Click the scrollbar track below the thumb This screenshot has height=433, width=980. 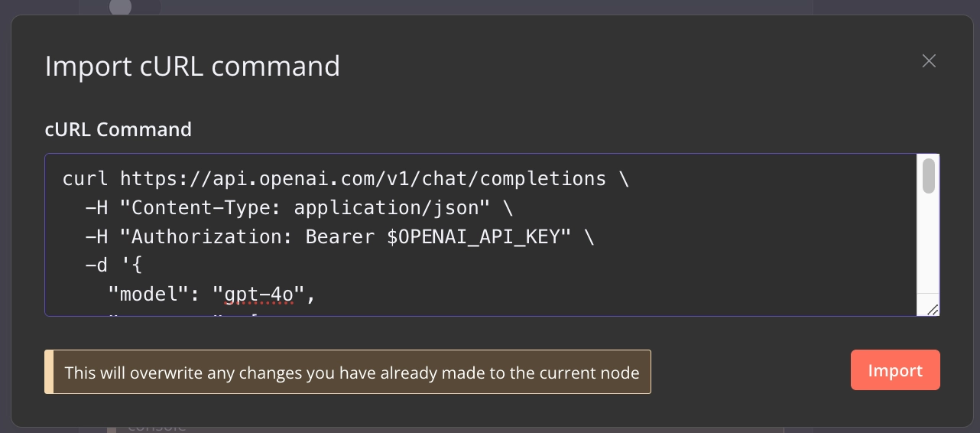pyautogui.click(x=929, y=245)
